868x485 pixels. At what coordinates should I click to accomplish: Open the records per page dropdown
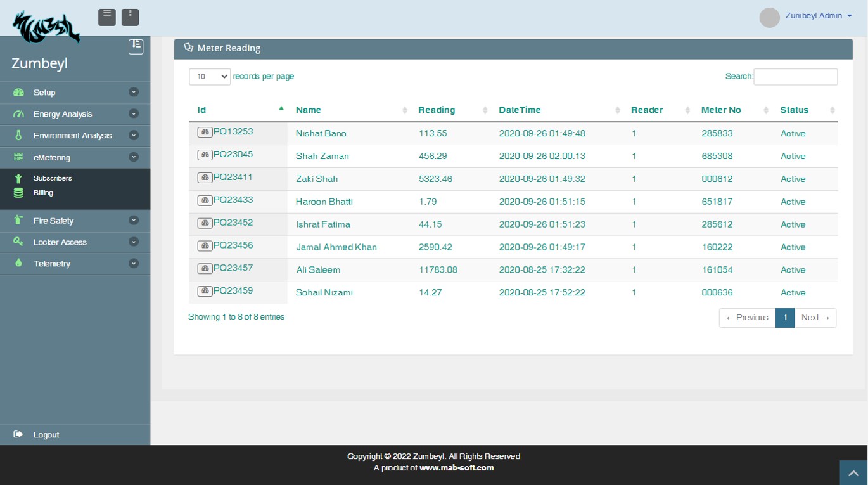tap(210, 77)
